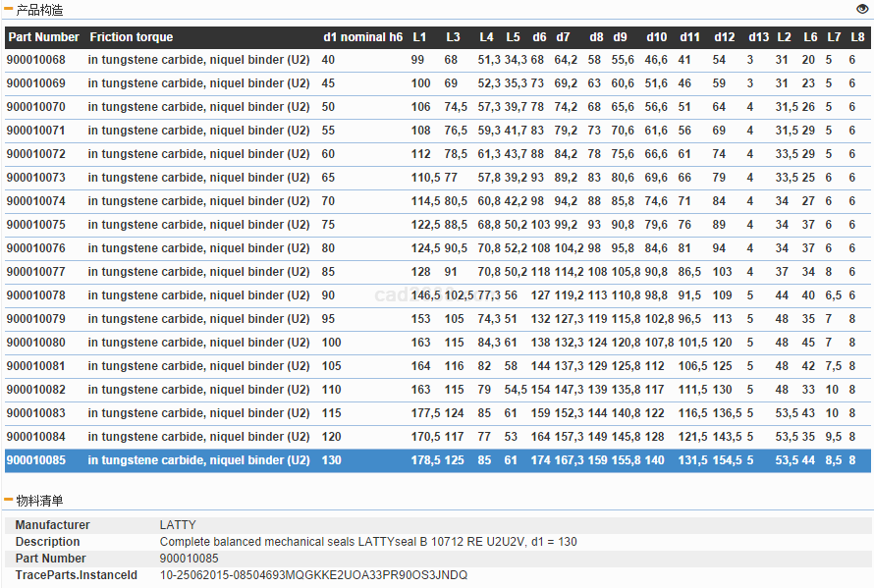Sort by Part Number column header
874x588 pixels.
click(44, 37)
